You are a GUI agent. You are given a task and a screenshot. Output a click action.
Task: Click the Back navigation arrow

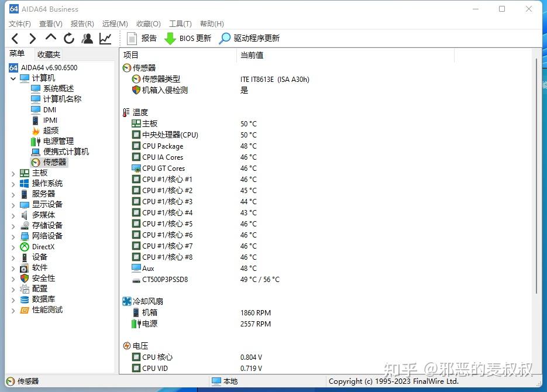pos(15,39)
